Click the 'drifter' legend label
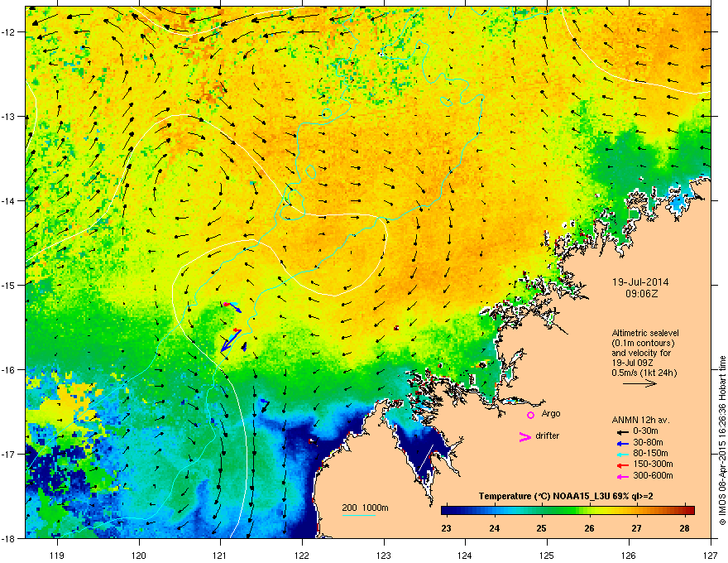Image resolution: width=728 pixels, height=563 pixels. pos(548,435)
